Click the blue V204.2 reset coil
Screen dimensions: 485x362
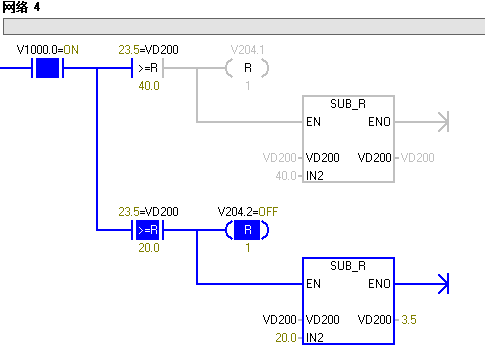(247, 230)
